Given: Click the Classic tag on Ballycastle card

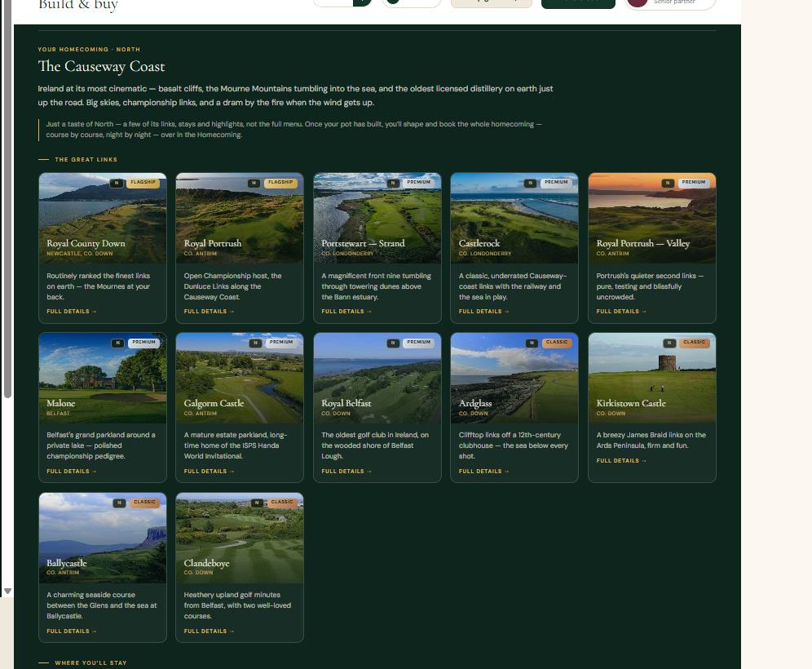Looking at the screenshot, I should pyautogui.click(x=144, y=502).
